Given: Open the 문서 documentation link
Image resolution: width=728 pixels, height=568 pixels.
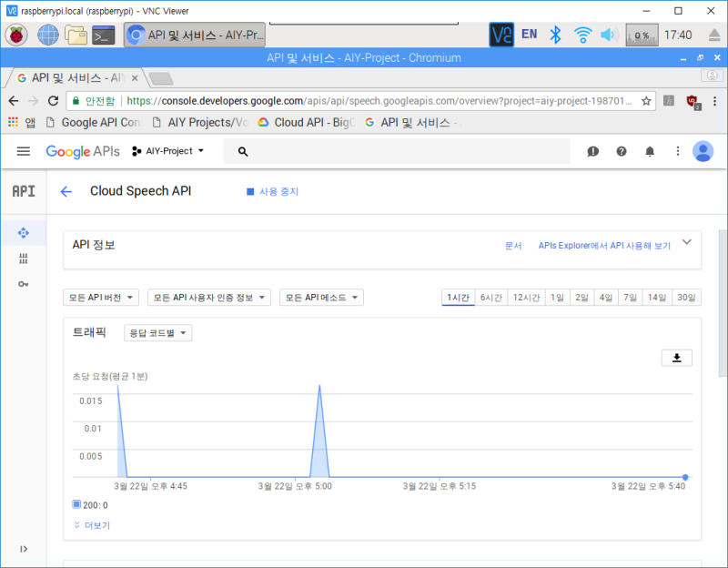Looking at the screenshot, I should point(513,246).
